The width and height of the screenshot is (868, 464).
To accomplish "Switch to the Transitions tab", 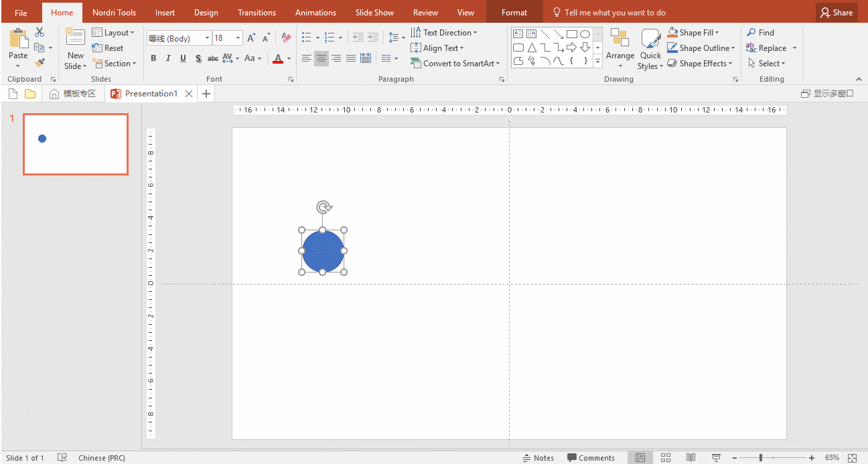I will coord(257,12).
